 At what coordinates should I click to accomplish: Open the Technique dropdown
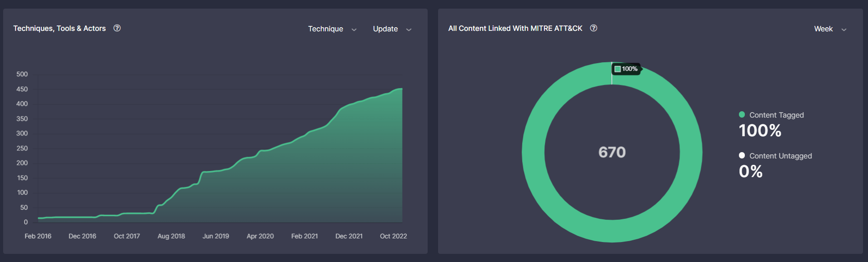click(x=325, y=29)
